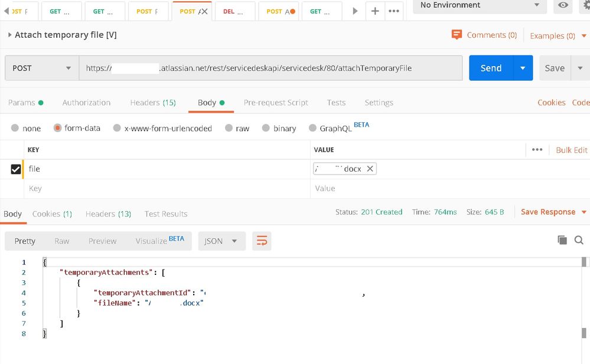The width and height of the screenshot is (590, 364).
Task: Click the new tab plus icon
Action: click(x=375, y=11)
